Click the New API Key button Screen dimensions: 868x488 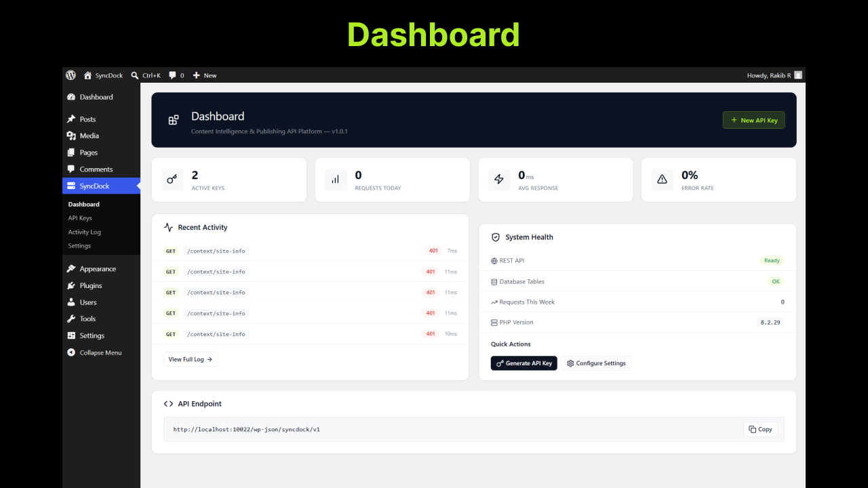click(x=753, y=120)
